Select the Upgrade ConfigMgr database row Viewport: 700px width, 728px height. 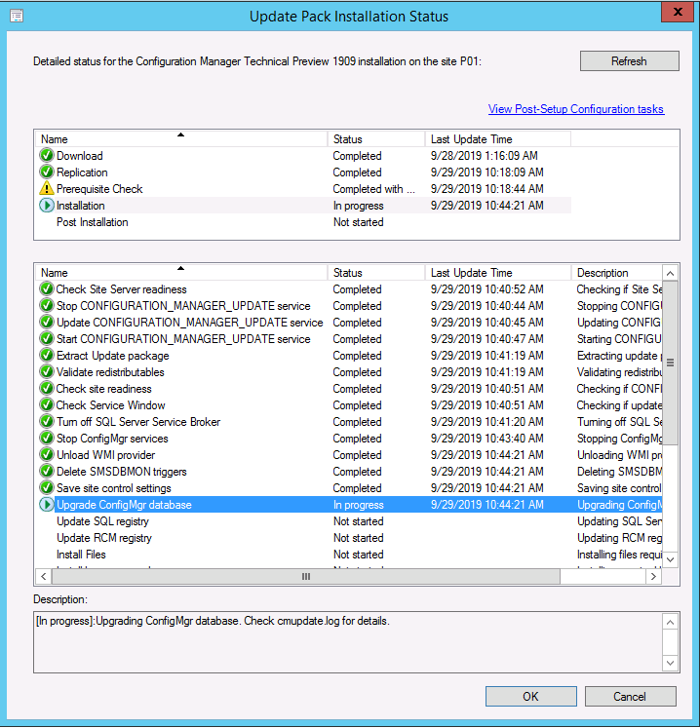[x=349, y=505]
